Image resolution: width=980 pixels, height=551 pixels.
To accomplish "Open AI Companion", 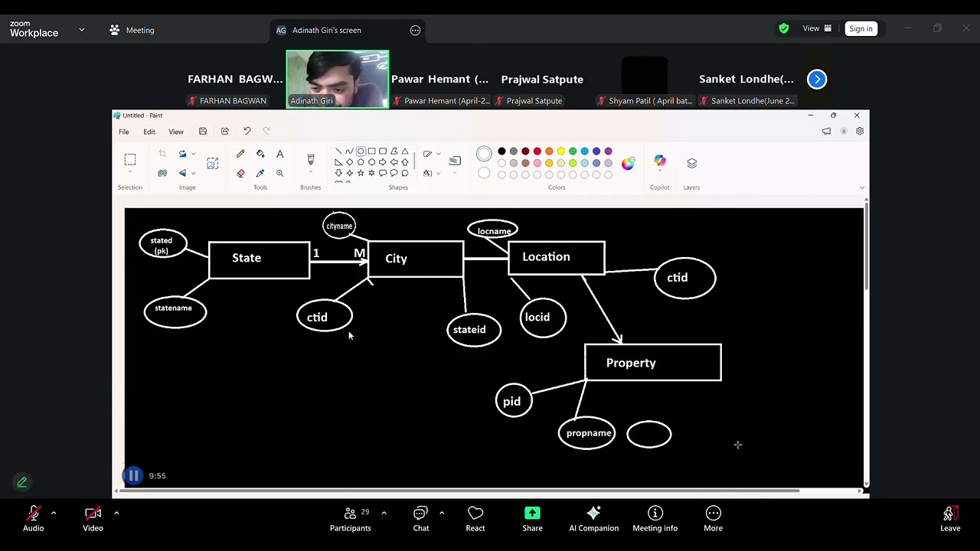I will tap(594, 518).
